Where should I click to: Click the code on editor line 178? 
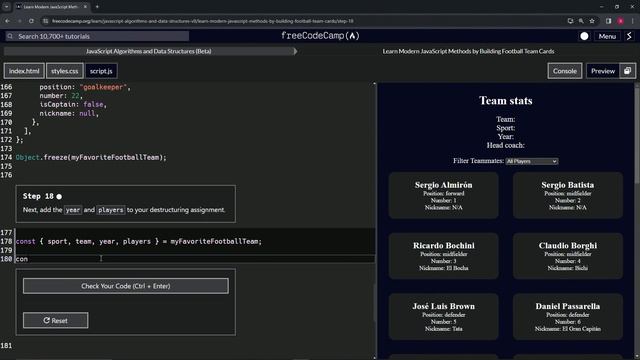pos(139,242)
